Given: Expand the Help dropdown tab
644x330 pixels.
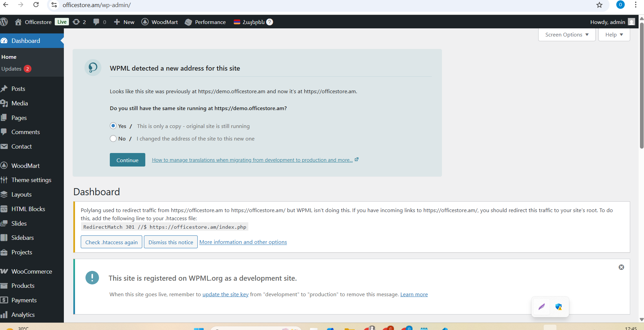Looking at the screenshot, I should click(614, 34).
